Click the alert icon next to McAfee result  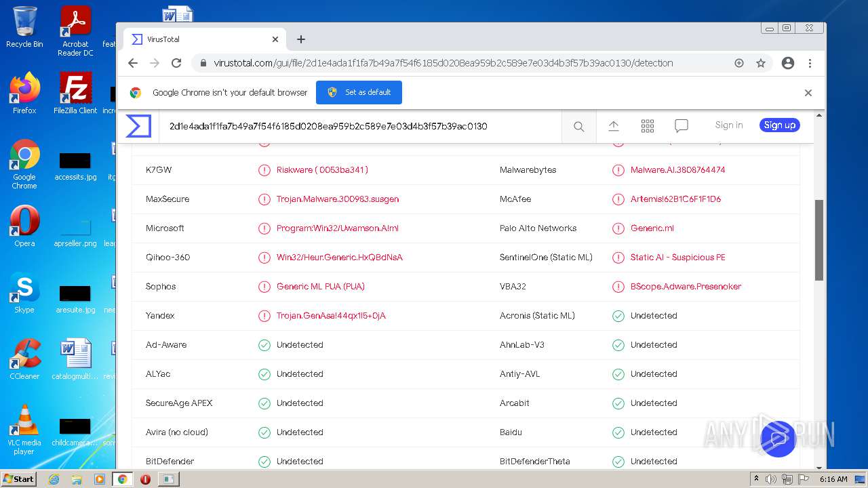pos(618,199)
